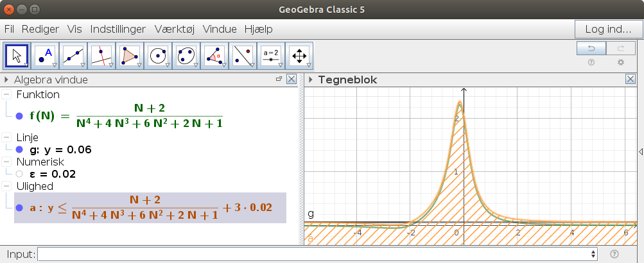Image resolution: width=644 pixels, height=263 pixels.
Task: Open Move tool submenu arrow
Action: (26, 65)
